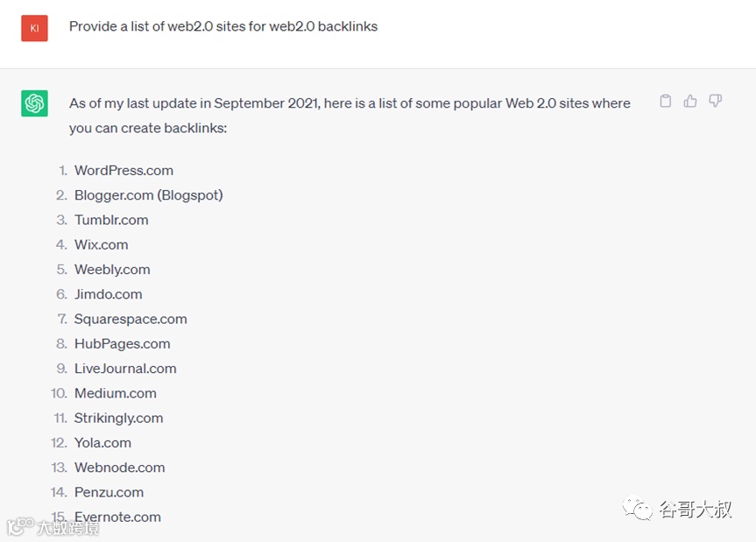Click the thumbs down icon
Image resolution: width=756 pixels, height=542 pixels.
(x=715, y=102)
